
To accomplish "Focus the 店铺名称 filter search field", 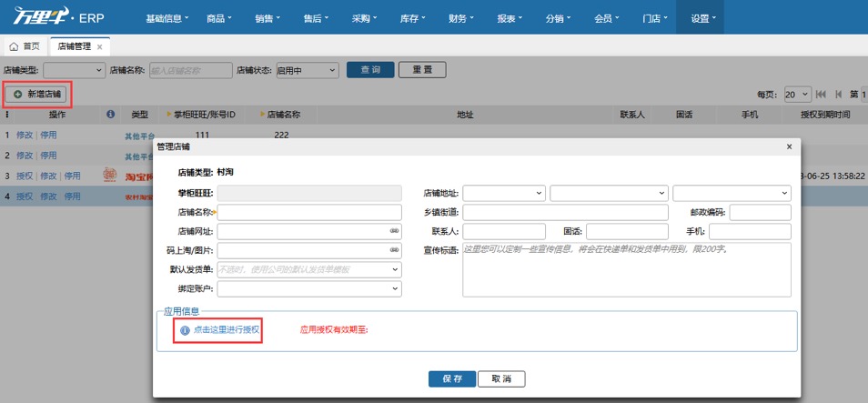I will coord(191,70).
